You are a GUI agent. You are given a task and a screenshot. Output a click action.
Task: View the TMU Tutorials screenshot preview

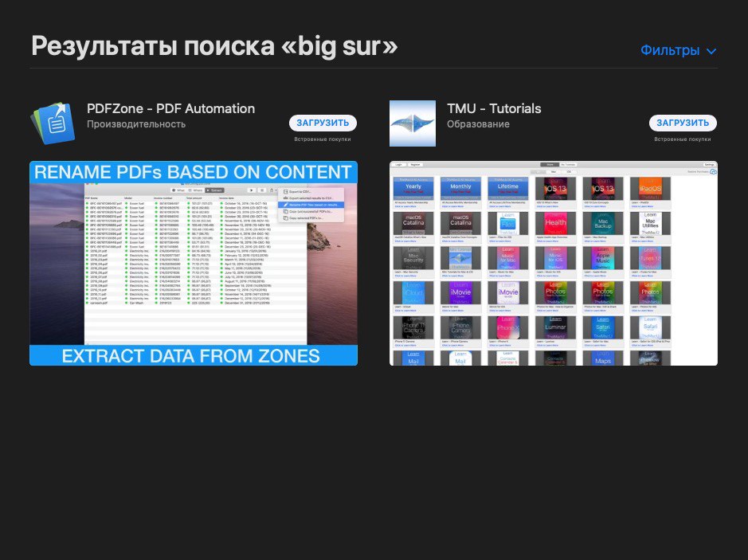(554, 264)
